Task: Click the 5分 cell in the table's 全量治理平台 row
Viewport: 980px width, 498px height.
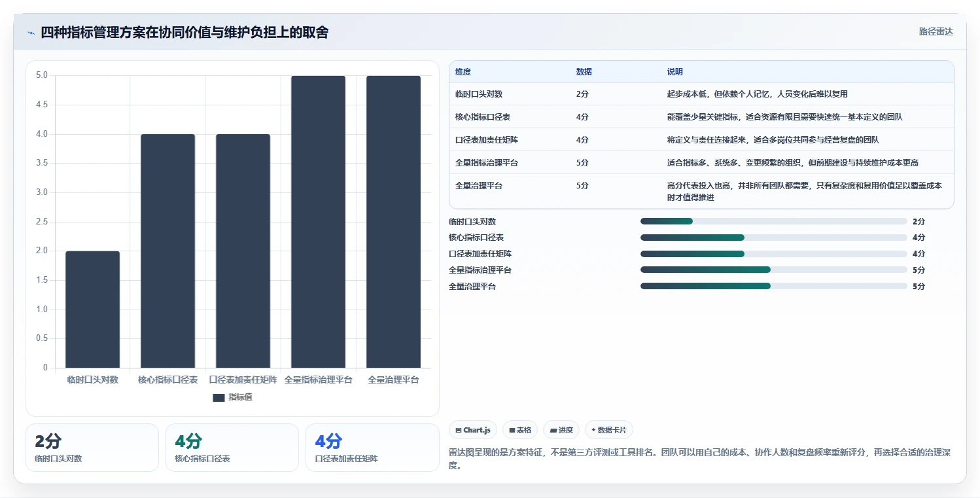Action: [x=582, y=185]
